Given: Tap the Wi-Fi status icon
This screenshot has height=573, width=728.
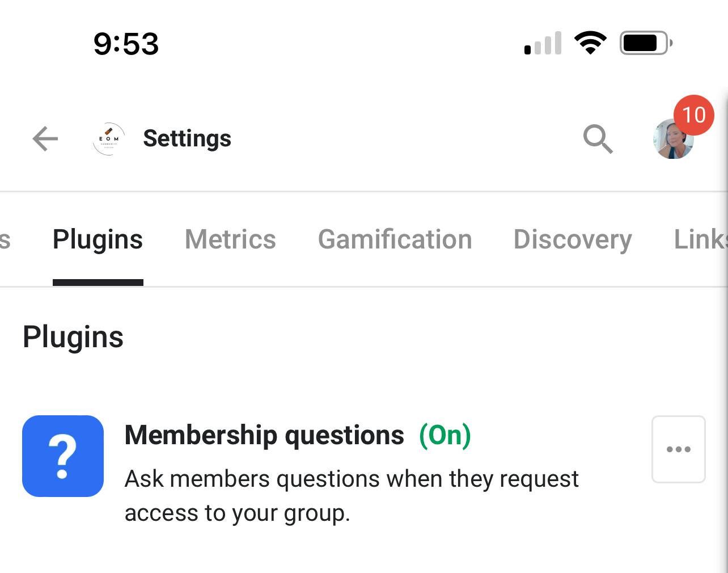Looking at the screenshot, I should point(590,43).
